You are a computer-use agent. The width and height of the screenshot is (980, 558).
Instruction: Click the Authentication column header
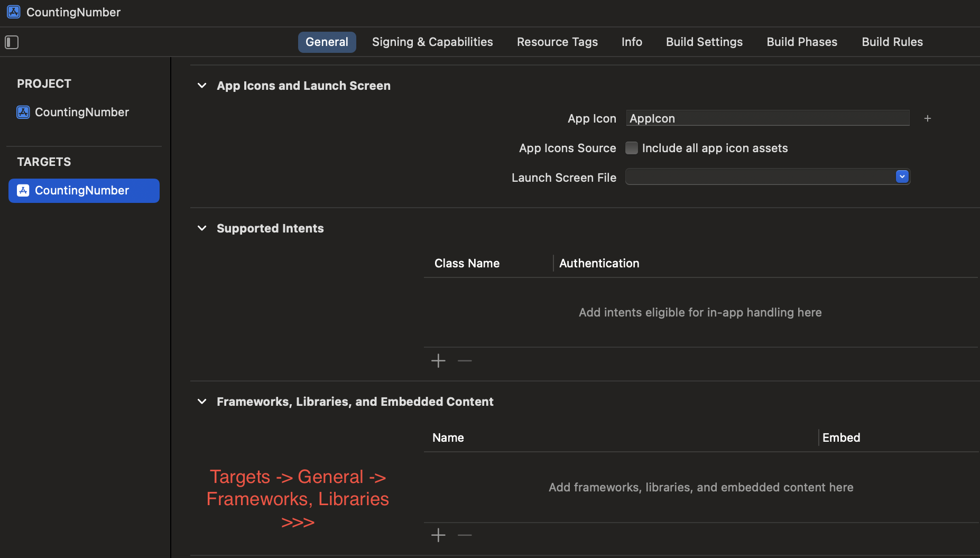pyautogui.click(x=599, y=263)
